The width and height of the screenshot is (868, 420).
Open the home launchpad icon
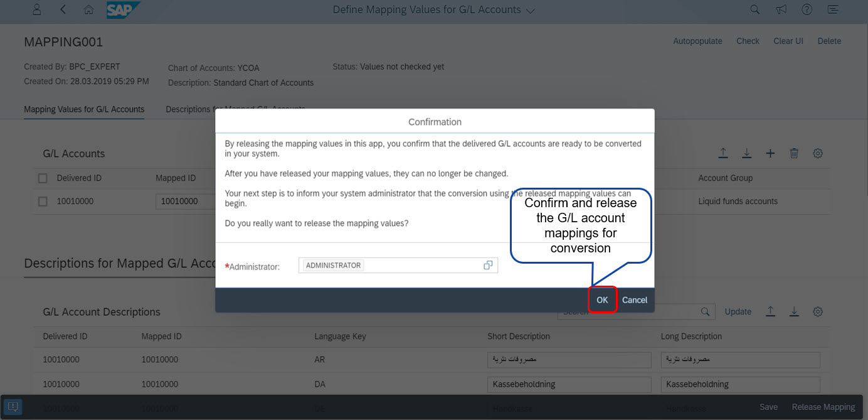pyautogui.click(x=89, y=9)
